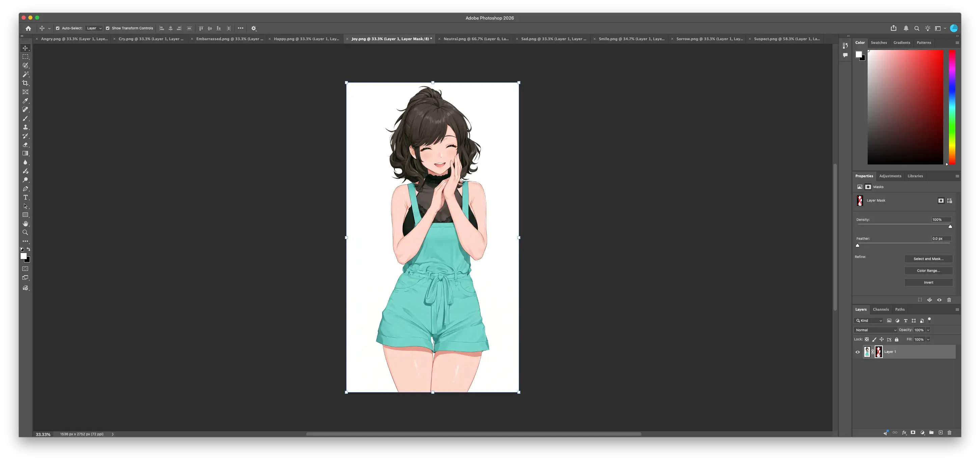980x462 pixels.
Task: Switch to the Adjustments tab
Action: [890, 176]
